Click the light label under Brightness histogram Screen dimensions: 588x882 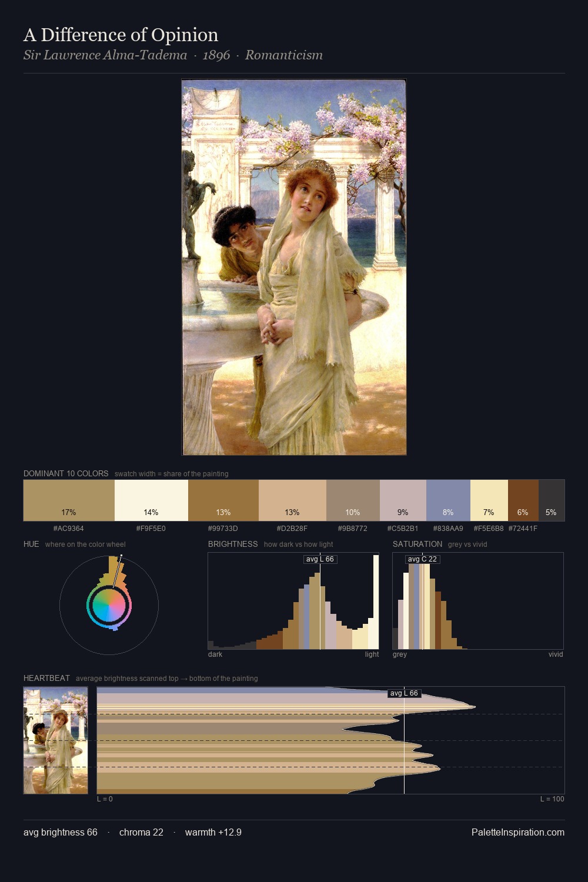(372, 654)
